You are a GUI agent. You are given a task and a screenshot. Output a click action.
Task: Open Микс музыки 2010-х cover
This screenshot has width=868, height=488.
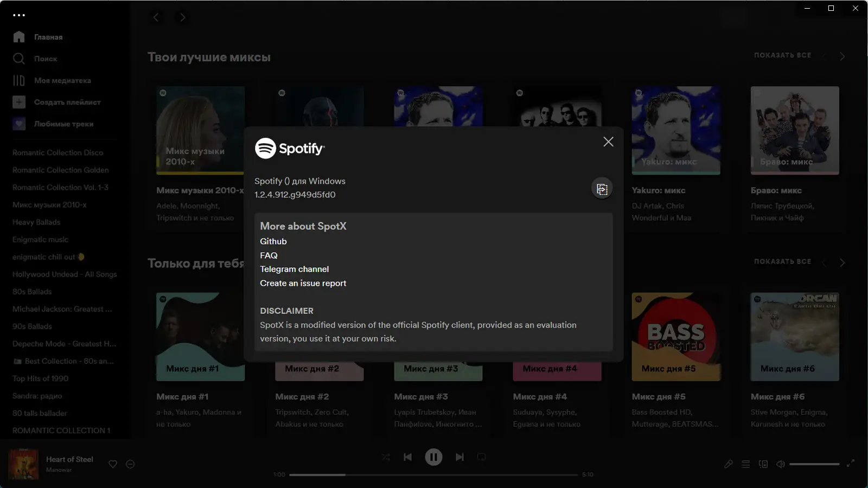200,130
